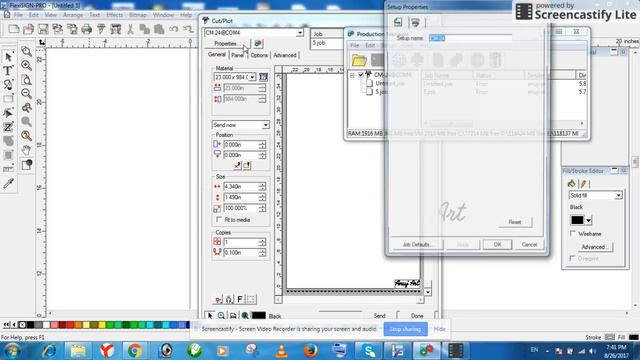Viewport: 640px width, 360px height.
Task: Open the Solid fill dropdown
Action: coord(618,196)
